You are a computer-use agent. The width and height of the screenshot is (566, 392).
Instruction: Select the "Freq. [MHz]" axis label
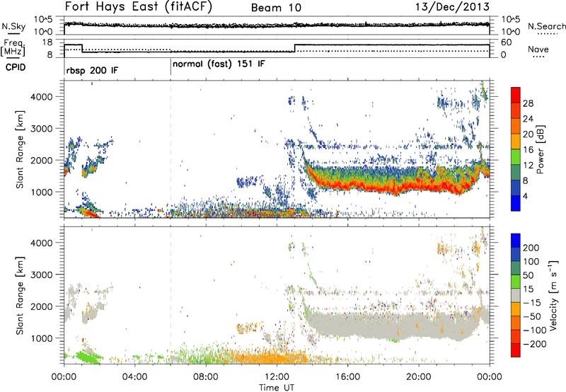(x=13, y=48)
